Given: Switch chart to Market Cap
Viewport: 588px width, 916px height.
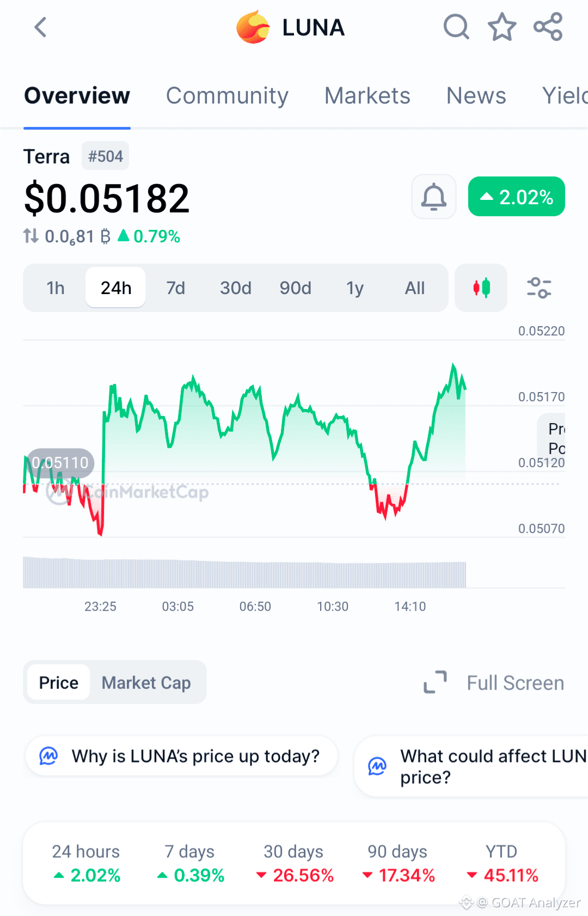Looking at the screenshot, I should pos(146,682).
